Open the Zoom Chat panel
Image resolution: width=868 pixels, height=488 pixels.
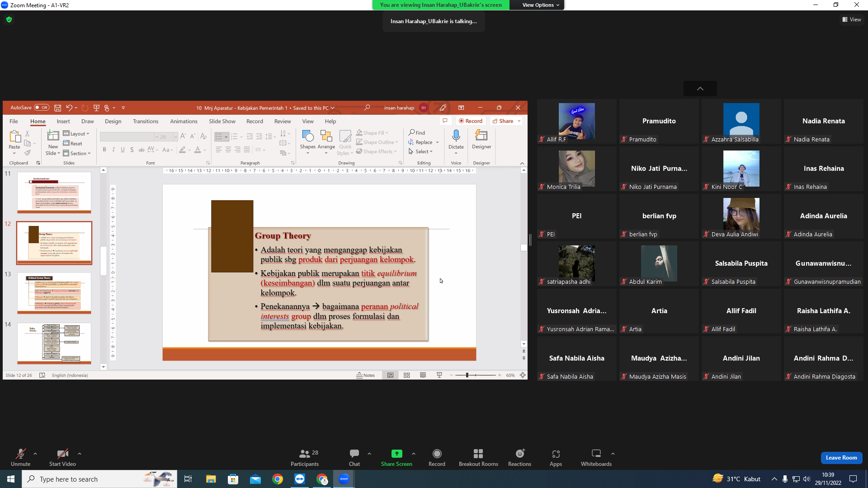click(x=354, y=457)
